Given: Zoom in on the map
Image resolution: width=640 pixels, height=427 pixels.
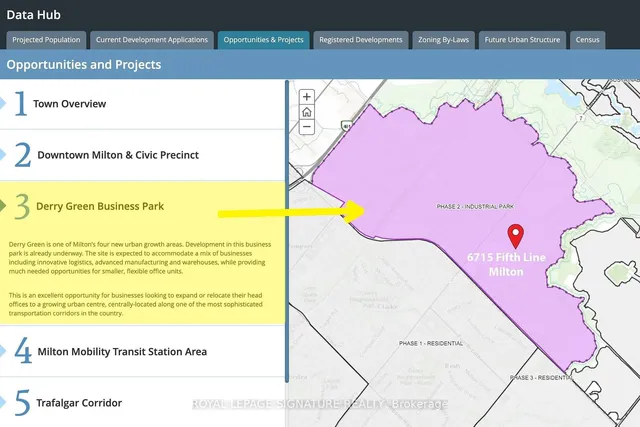Looking at the screenshot, I should coord(306,97).
